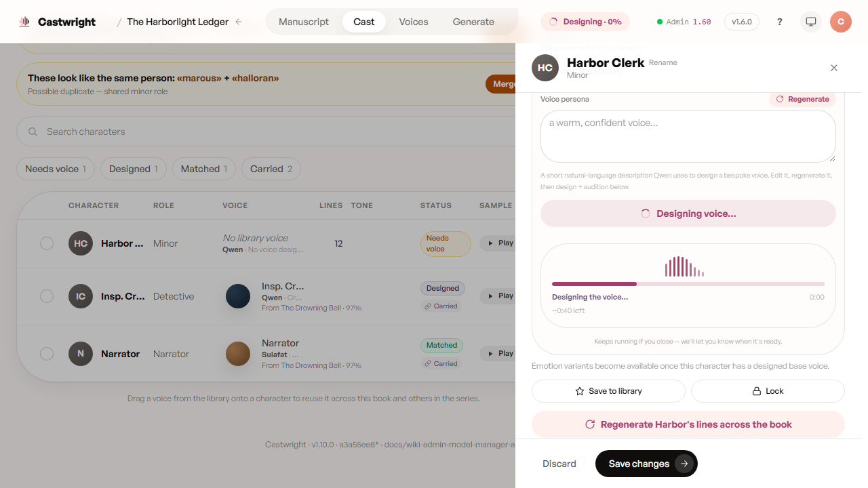This screenshot has height=488, width=868.
Task: Filter by Matched chip
Action: [204, 169]
